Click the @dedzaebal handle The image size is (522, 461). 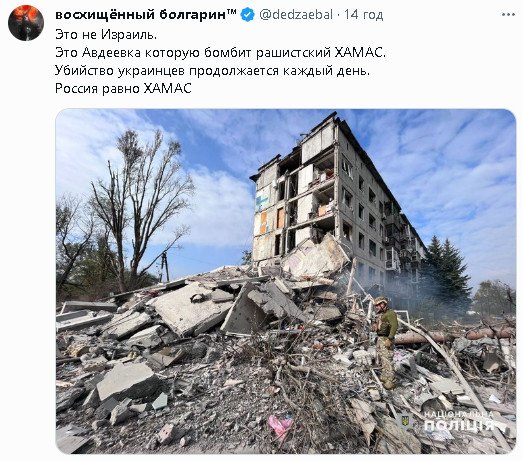tap(296, 15)
